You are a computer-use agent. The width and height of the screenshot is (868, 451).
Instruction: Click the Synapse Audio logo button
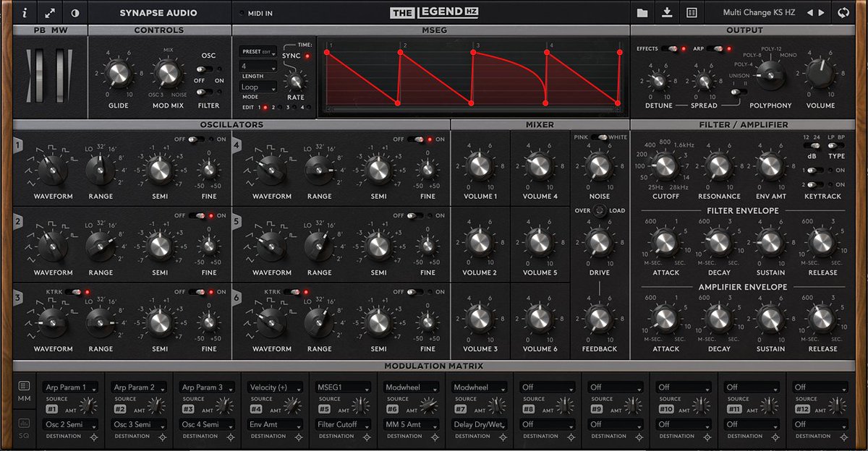(158, 12)
